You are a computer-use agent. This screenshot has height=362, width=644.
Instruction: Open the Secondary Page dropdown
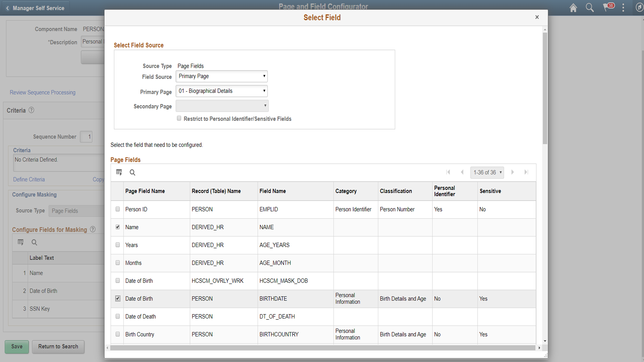point(222,106)
